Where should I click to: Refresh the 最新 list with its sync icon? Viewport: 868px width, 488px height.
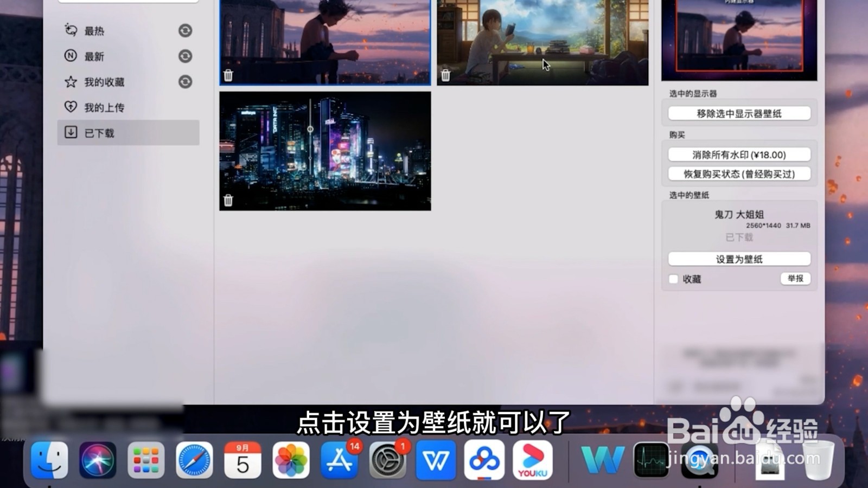(x=185, y=56)
